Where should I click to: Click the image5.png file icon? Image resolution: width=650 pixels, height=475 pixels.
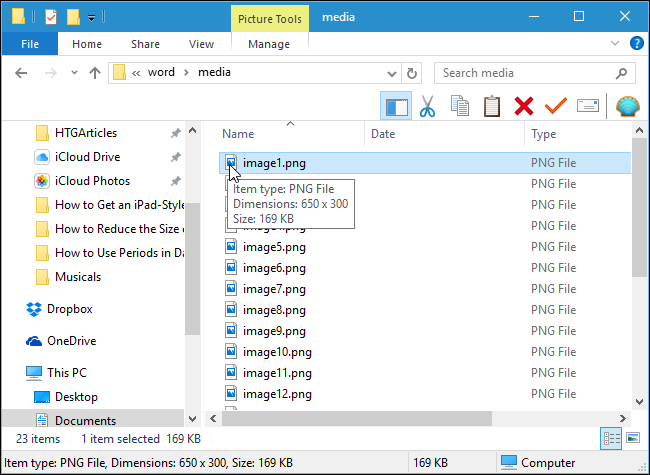tap(231, 247)
